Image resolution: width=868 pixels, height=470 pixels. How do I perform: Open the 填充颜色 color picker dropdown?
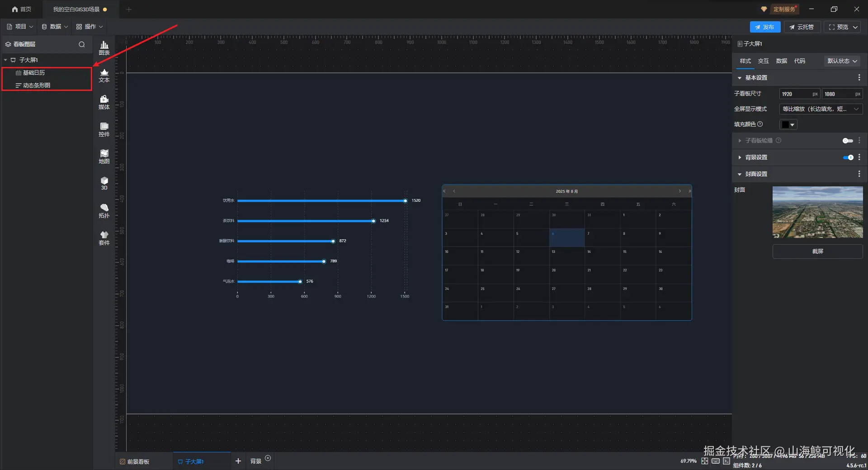788,124
